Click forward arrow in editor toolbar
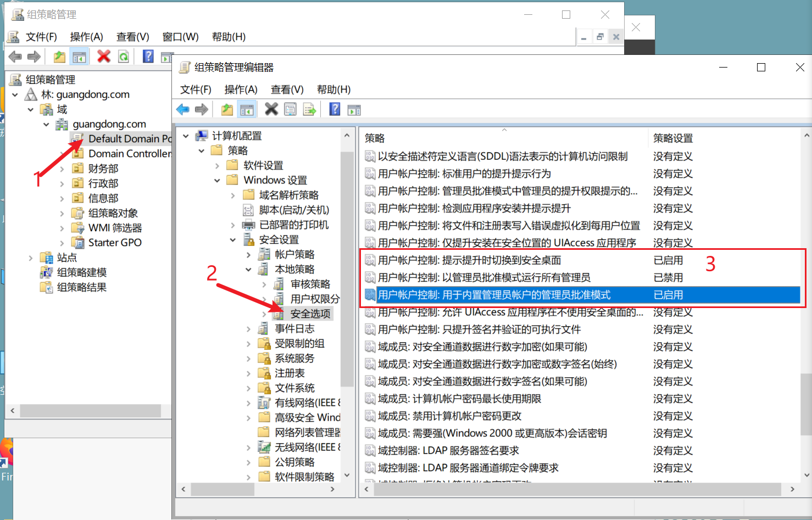812x520 pixels. [202, 109]
